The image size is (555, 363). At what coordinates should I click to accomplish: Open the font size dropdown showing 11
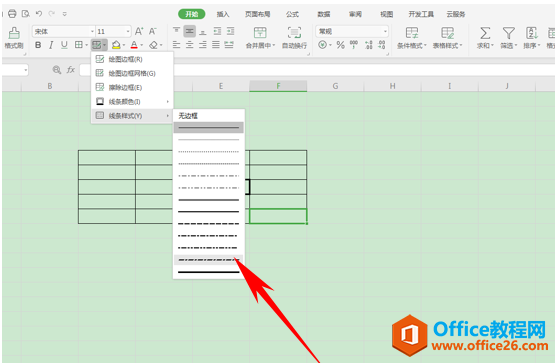[128, 31]
